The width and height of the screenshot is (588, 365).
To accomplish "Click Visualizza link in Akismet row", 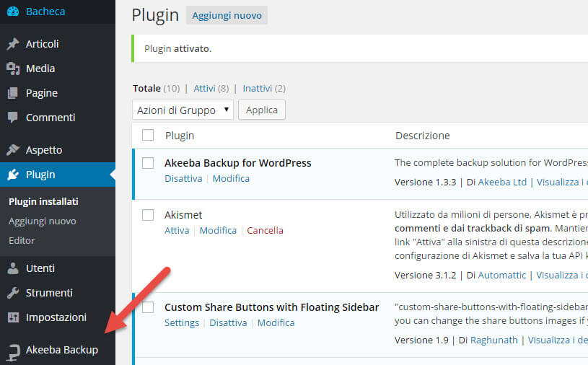I will click(x=562, y=275).
